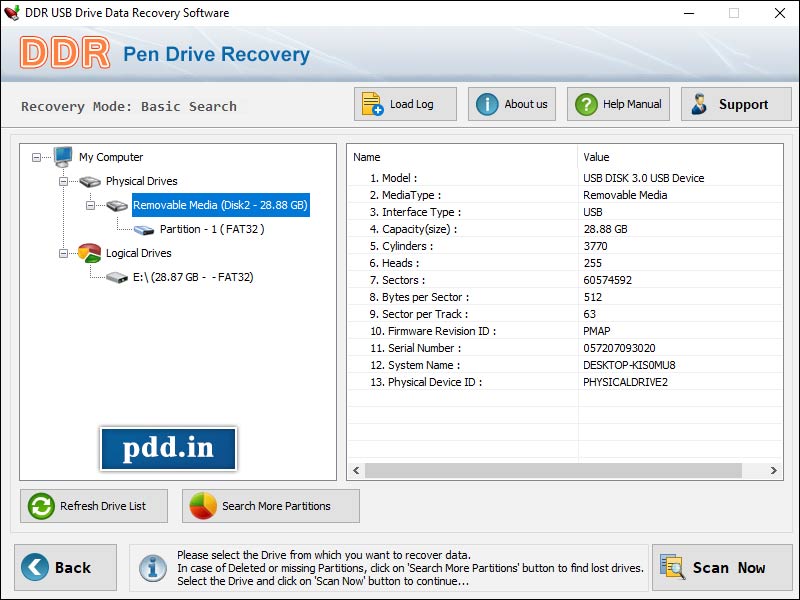Screen dimensions: 800x600
Task: Click the info icon near the instructions text
Action: [x=152, y=567]
